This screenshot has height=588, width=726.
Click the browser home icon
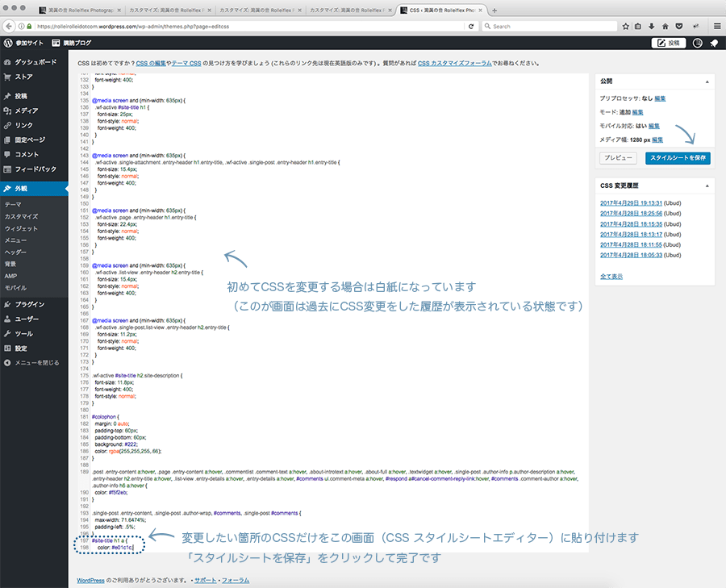tap(664, 26)
